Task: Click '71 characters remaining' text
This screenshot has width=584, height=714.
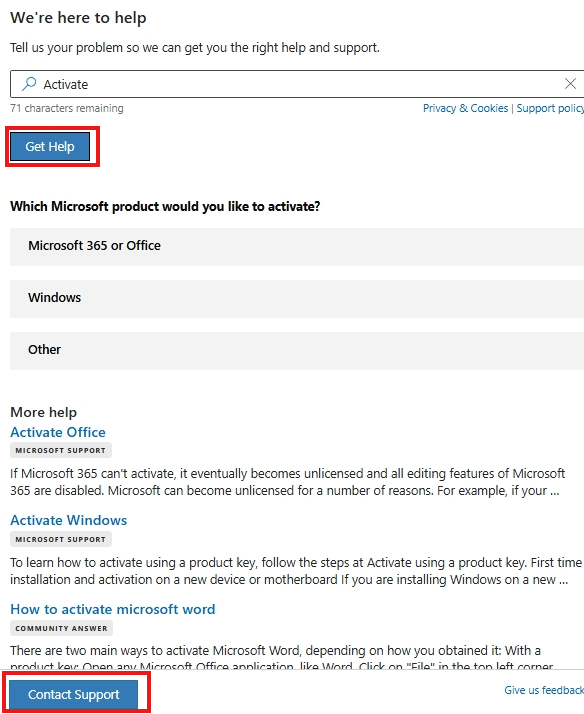Action: tap(67, 108)
